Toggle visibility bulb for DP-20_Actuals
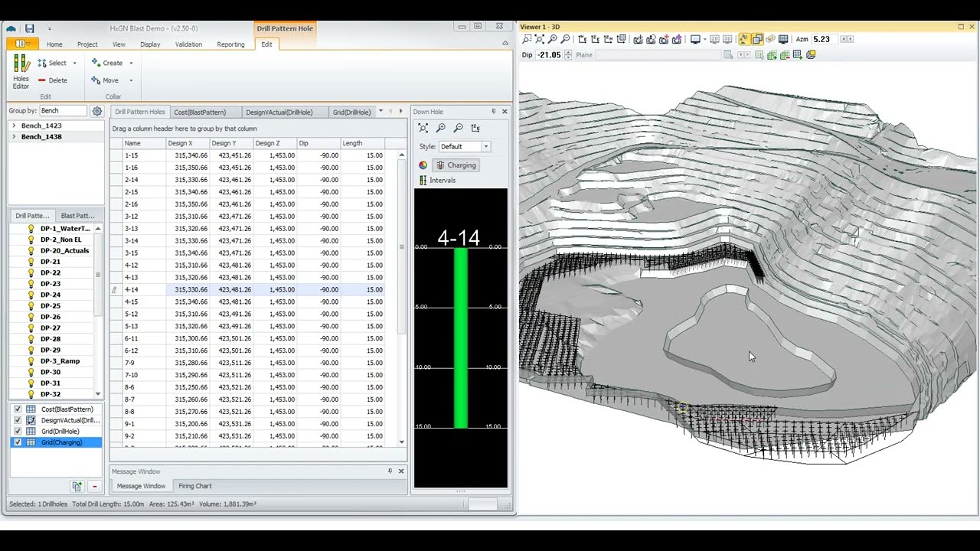The image size is (980, 551). click(x=31, y=251)
